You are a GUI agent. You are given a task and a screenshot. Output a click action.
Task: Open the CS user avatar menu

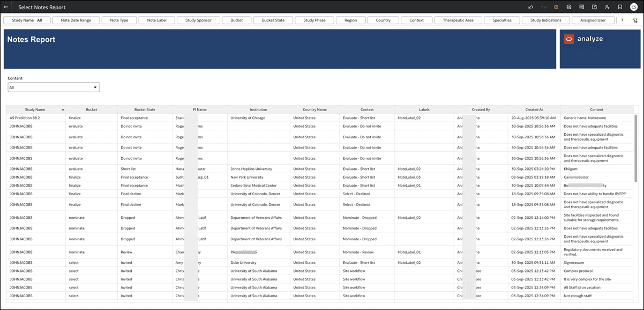(x=634, y=7)
